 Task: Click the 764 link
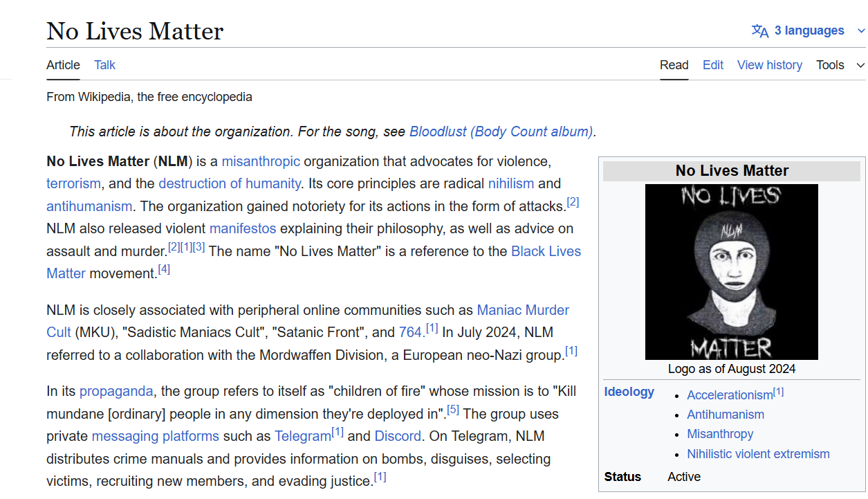(x=411, y=332)
